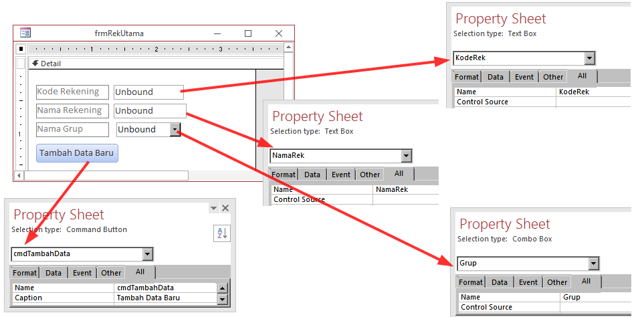Click the cmdTambahData property list scroll down arrow
The height and width of the screenshot is (317, 644).
(222, 299)
